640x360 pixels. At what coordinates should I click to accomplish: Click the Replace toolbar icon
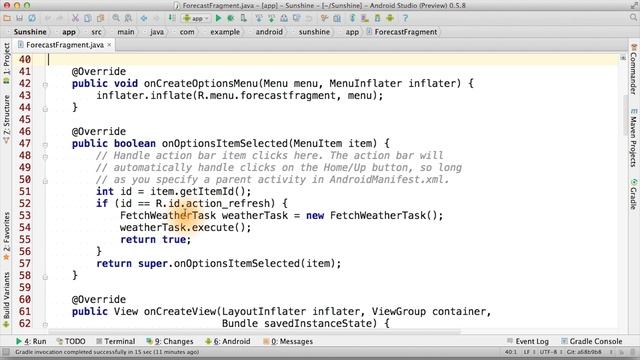128,18
